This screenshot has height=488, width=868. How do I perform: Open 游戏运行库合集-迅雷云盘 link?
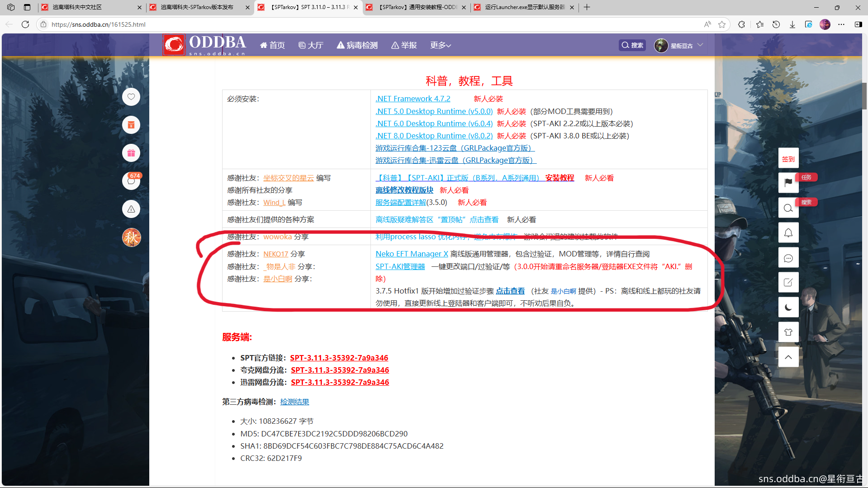(456, 160)
